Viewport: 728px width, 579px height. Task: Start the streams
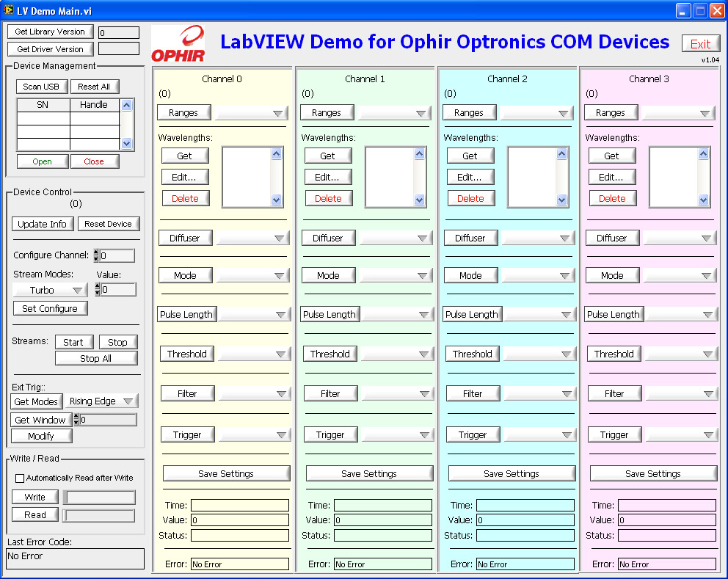tap(74, 342)
